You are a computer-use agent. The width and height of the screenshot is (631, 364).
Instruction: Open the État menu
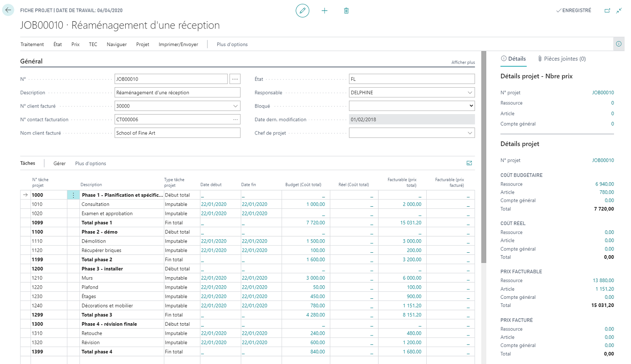[58, 44]
